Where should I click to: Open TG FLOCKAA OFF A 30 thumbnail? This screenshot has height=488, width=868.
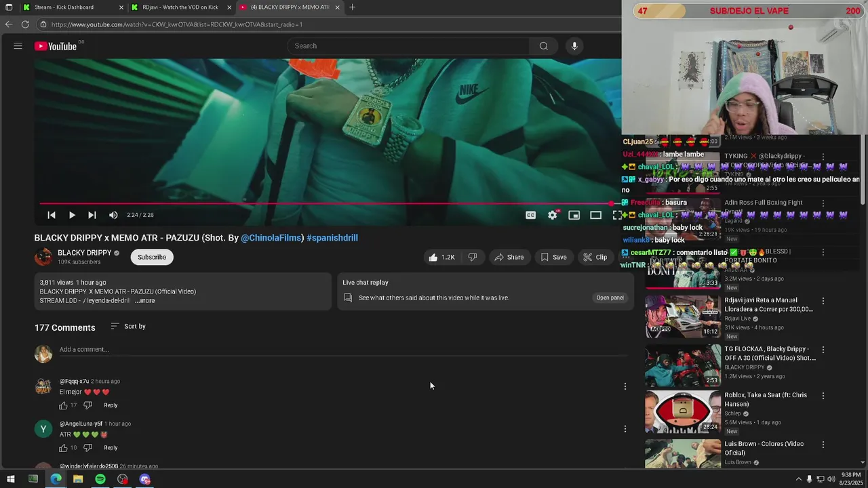coord(683,365)
